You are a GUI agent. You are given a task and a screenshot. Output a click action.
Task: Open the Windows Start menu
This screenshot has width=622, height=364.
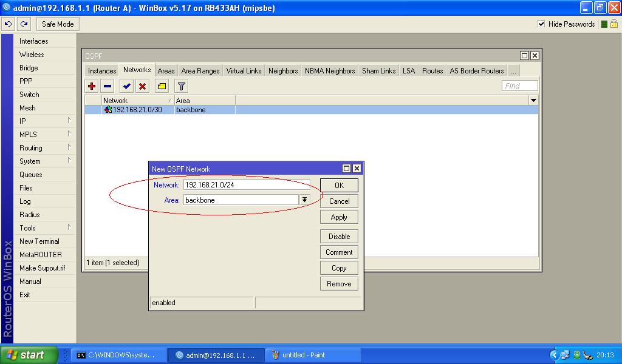29,355
